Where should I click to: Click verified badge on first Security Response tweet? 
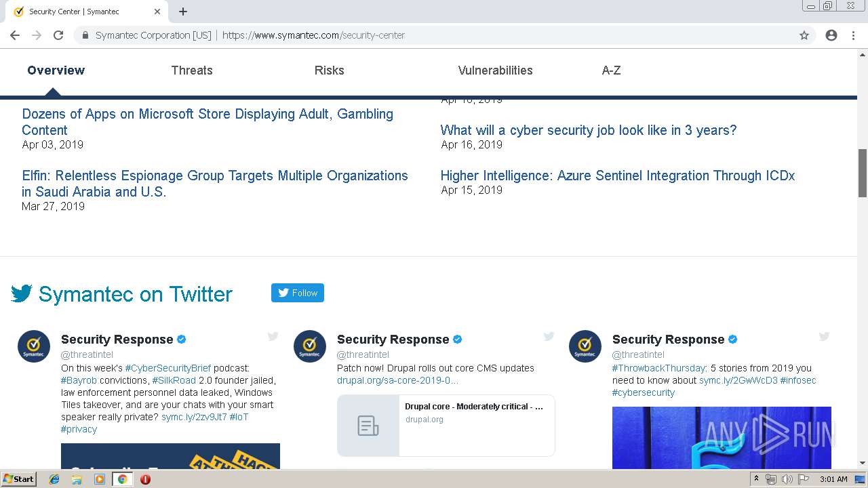pyautogui.click(x=182, y=340)
